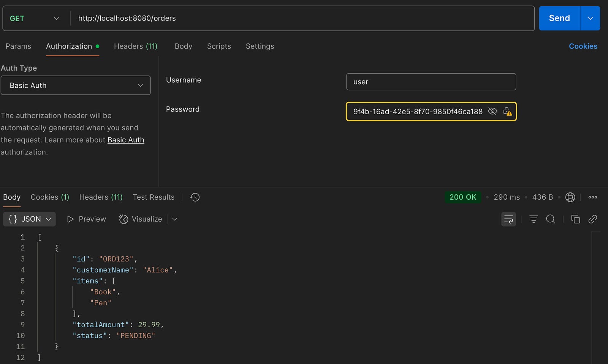Click the password lock warning icon
608x364 pixels.
click(507, 111)
